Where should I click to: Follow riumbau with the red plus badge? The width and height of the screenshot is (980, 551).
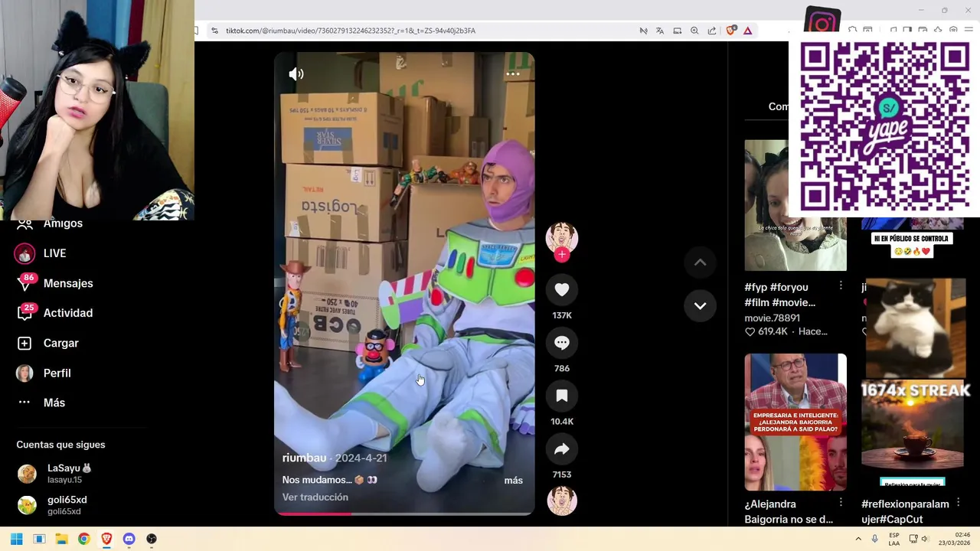pos(562,255)
